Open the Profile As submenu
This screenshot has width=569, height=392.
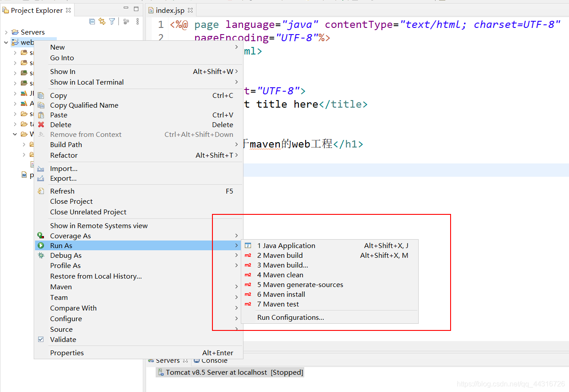(x=138, y=266)
